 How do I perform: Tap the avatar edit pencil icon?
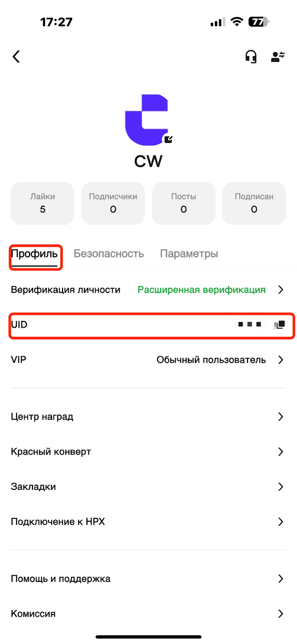[x=168, y=139]
